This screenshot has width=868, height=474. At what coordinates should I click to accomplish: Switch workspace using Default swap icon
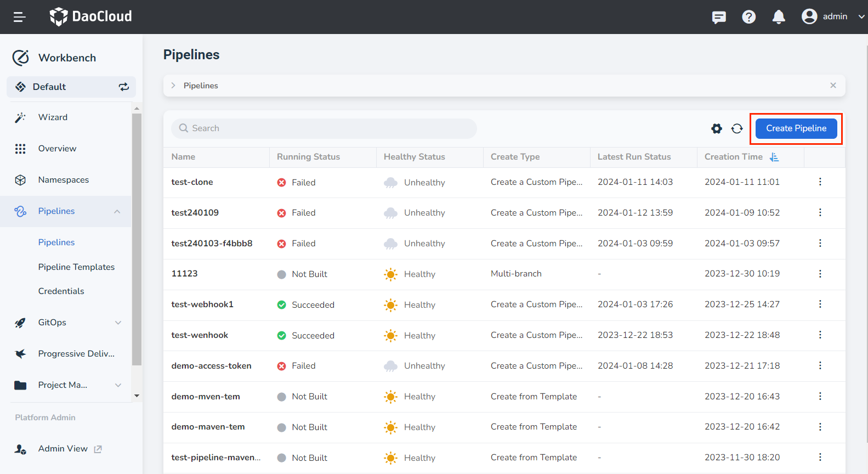click(124, 87)
